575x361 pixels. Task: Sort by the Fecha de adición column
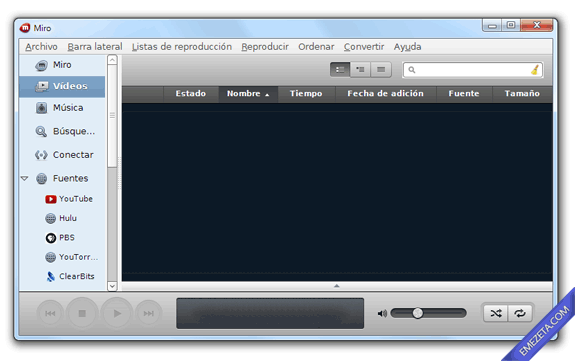(x=385, y=94)
